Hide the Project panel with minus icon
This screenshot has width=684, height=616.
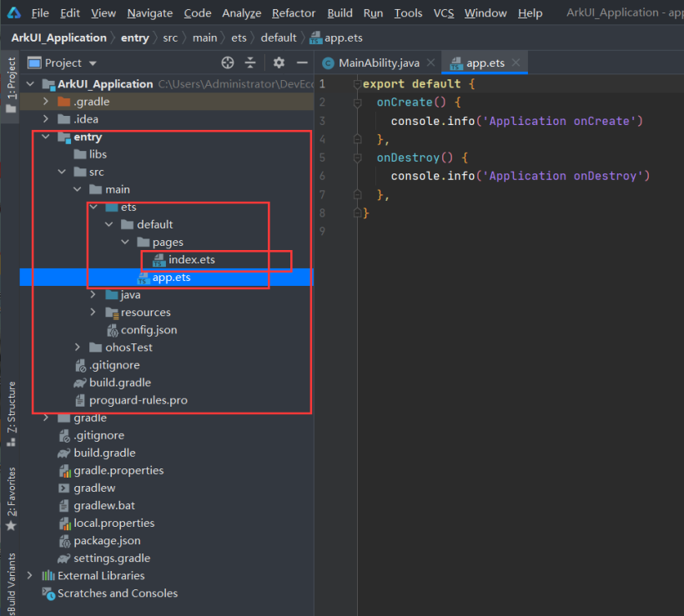click(x=302, y=63)
